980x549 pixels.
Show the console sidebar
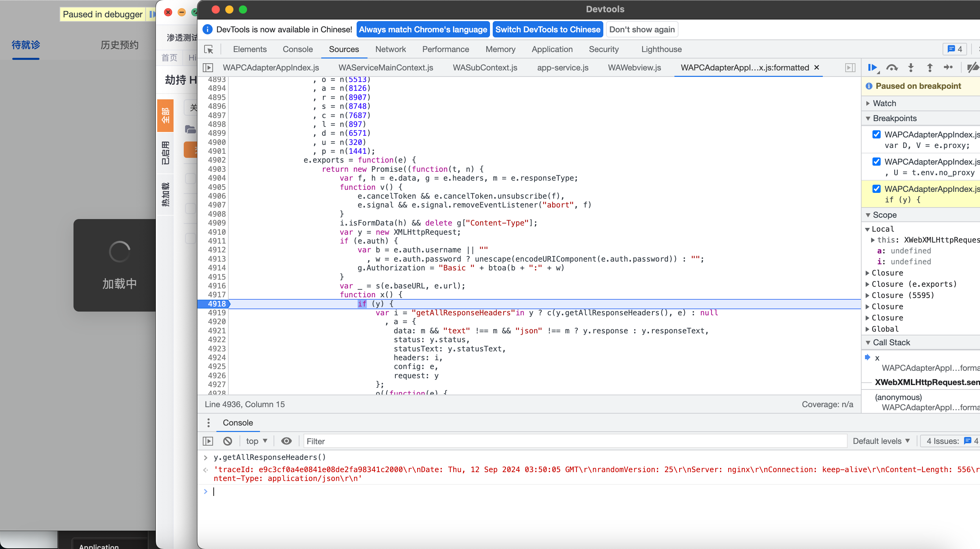coord(208,441)
